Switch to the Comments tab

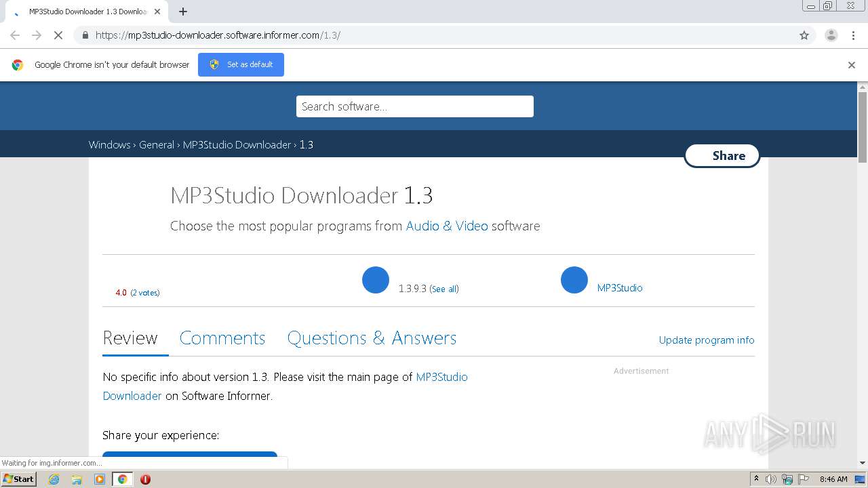coord(222,338)
